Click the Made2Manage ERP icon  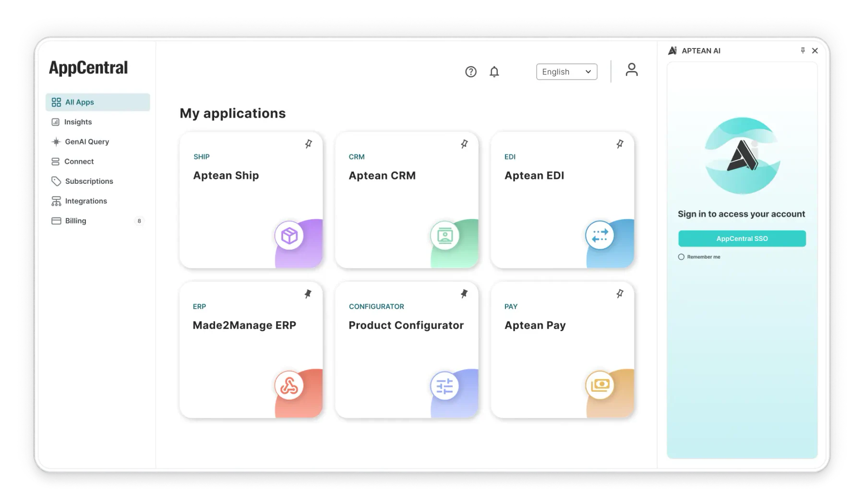pos(289,385)
